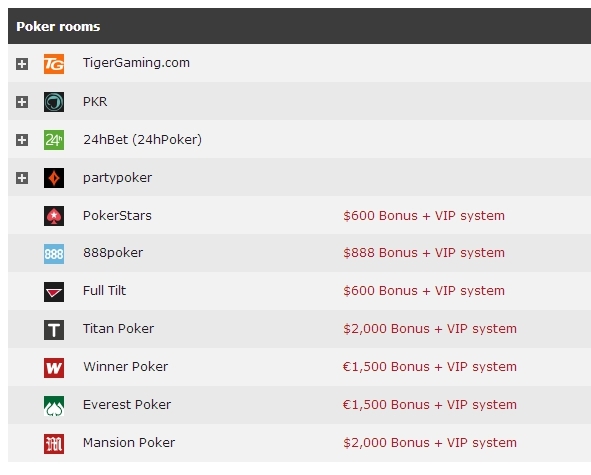Click the Full Tilt logo icon
Viewport: 591px width, 475px height.
pyautogui.click(x=54, y=292)
